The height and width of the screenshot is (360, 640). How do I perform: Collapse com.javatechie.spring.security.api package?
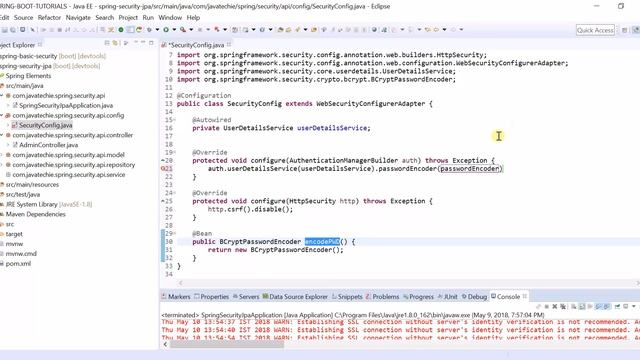tap(2, 96)
